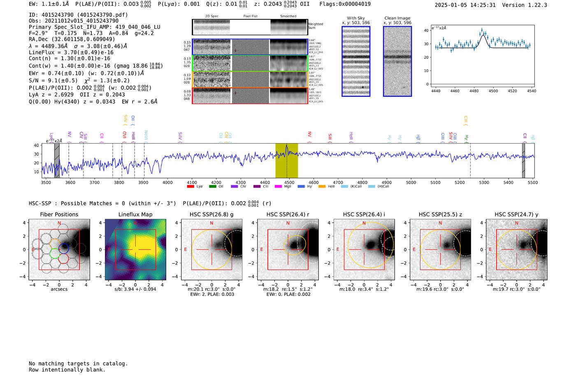576x392 pixels.
Task: Select the Weighted Sum 2D spectrum strip
Action: 250,27
